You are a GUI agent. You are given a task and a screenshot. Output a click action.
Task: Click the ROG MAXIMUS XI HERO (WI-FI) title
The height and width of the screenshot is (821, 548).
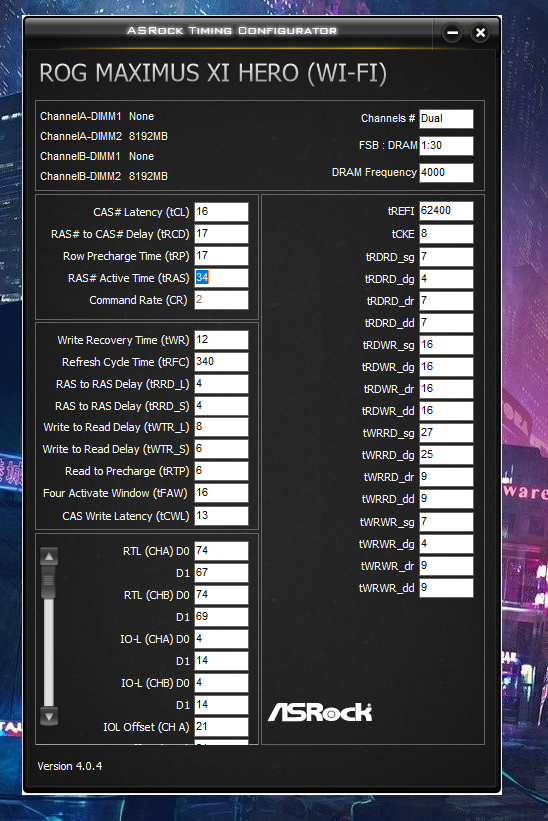[x=213, y=73]
